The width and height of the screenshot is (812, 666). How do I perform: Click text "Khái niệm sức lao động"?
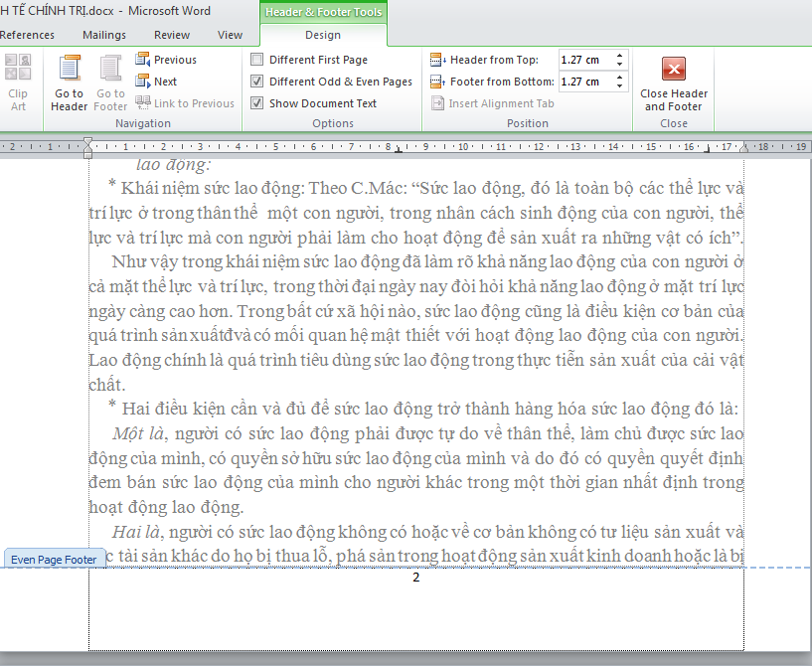pos(212,188)
